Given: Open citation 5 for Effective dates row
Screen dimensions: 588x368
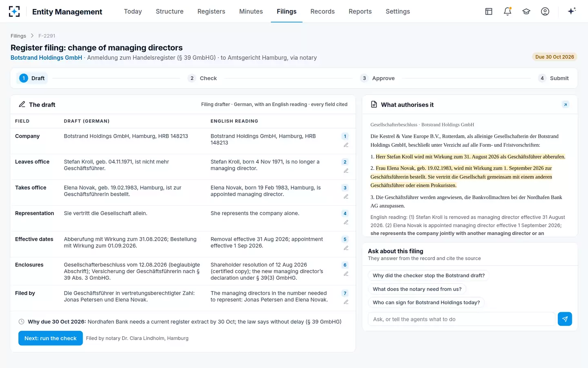Looking at the screenshot, I should click(345, 239).
